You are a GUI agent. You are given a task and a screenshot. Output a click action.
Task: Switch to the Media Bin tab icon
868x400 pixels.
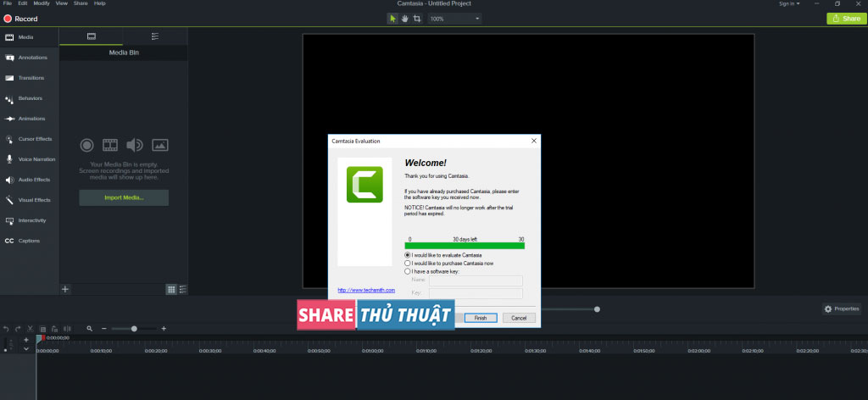92,36
